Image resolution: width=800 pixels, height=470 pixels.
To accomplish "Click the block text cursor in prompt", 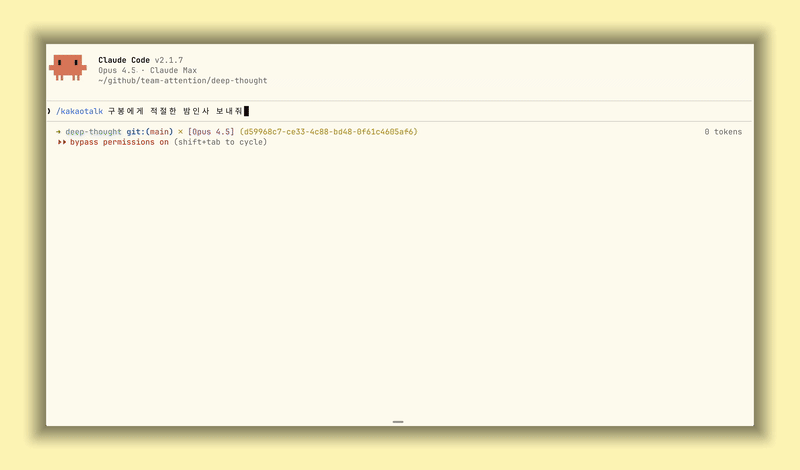I will click(x=246, y=111).
